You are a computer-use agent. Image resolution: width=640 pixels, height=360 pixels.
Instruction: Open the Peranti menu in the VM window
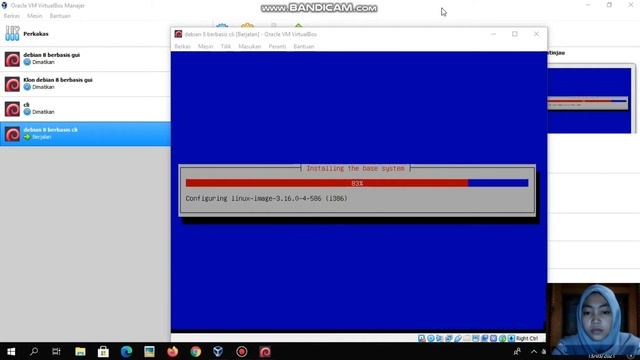(277, 47)
